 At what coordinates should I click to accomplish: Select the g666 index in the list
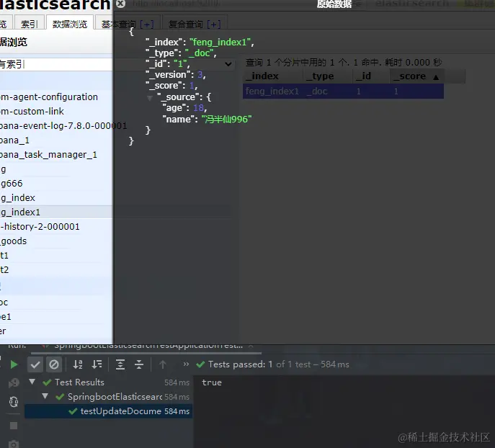point(12,183)
